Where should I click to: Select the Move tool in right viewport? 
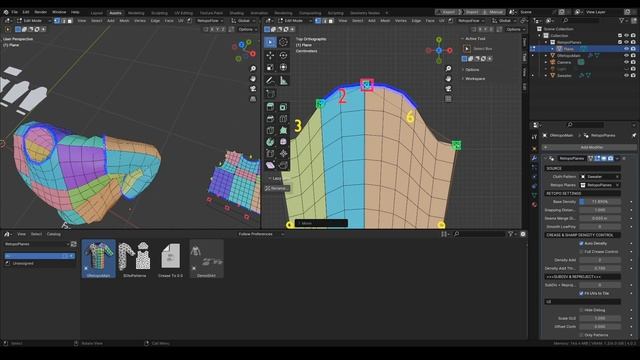click(270, 55)
